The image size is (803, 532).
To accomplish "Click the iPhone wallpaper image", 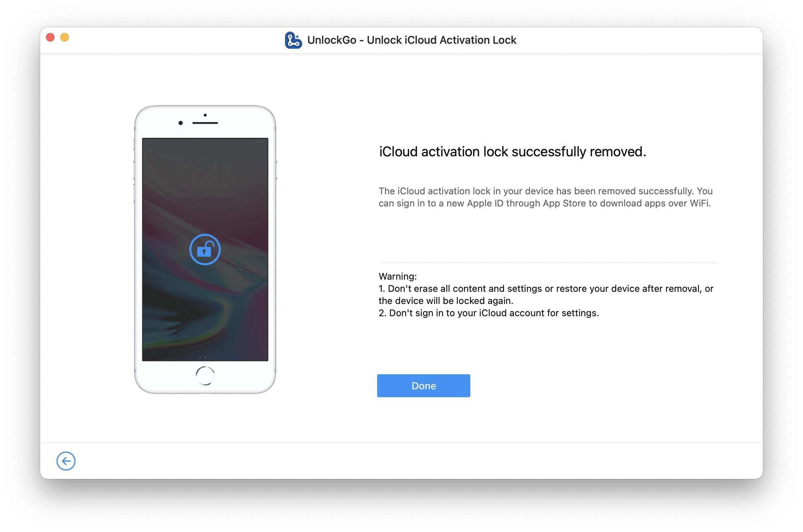I will [205, 308].
